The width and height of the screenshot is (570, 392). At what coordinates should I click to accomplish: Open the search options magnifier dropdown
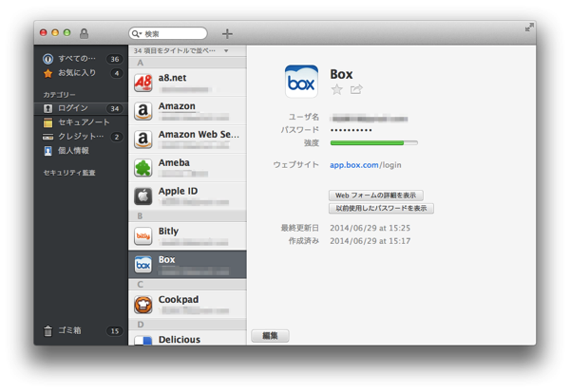[137, 34]
